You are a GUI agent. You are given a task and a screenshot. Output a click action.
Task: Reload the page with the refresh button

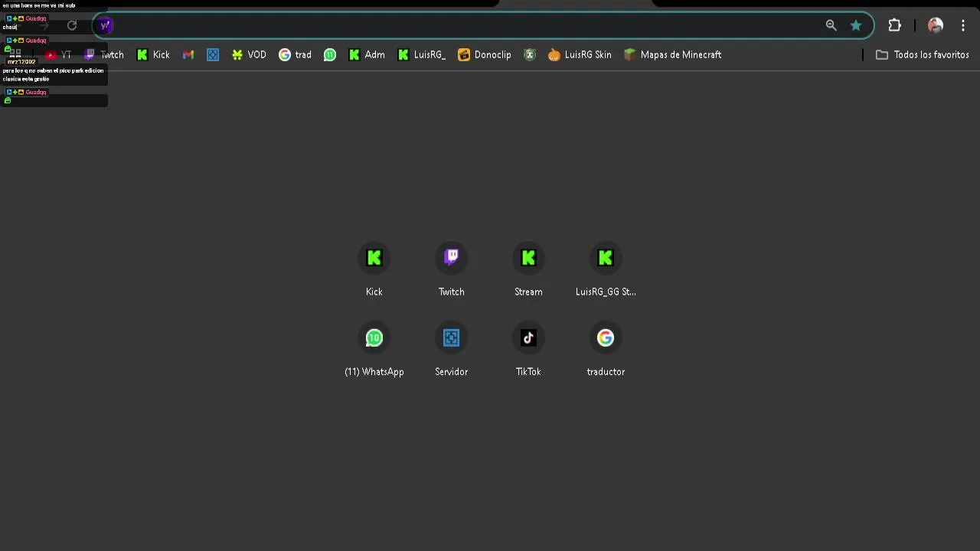[72, 25]
